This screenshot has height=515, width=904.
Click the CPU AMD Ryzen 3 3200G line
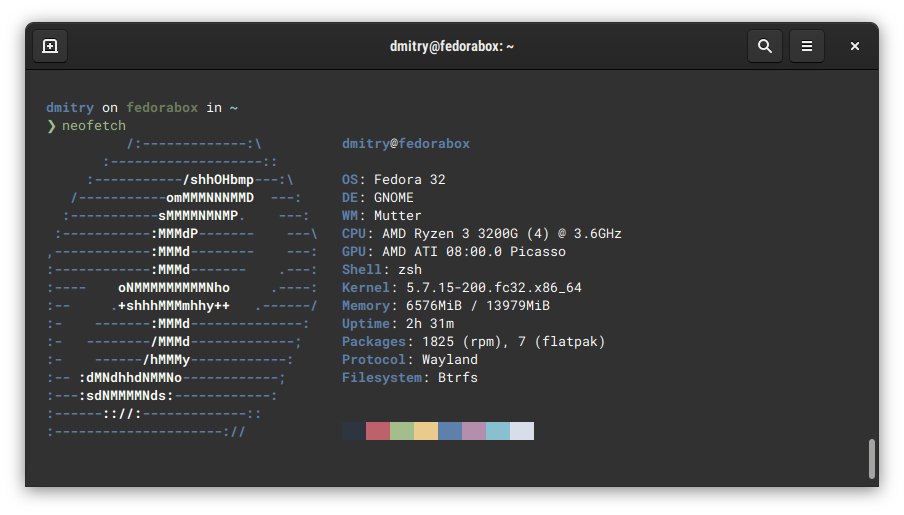point(481,234)
